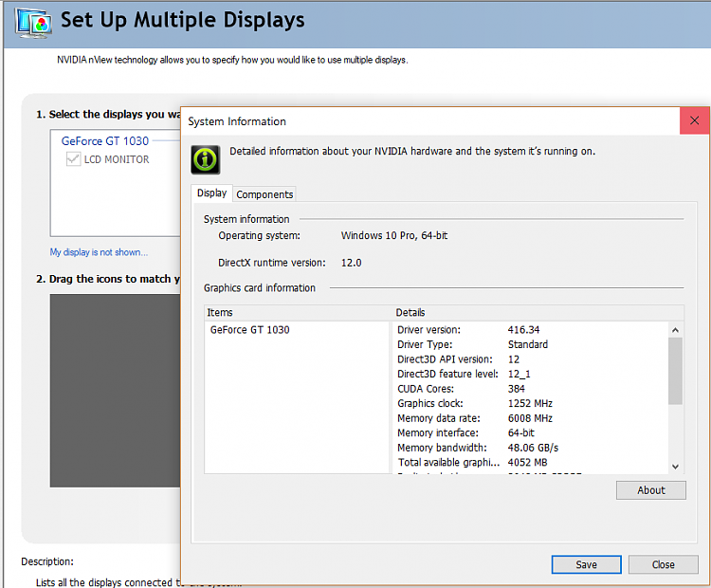Select GeForce GT 1030 in the Items list

250,330
